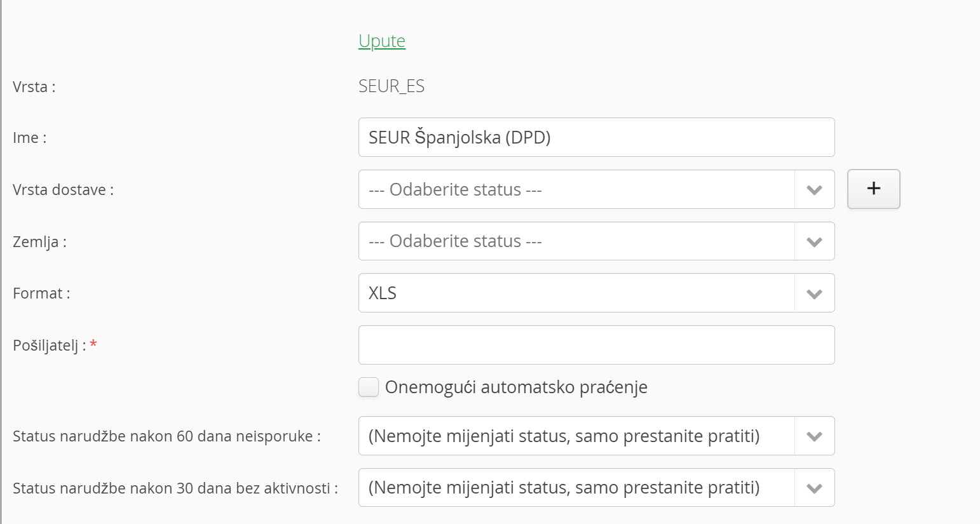Click the 'Zemlja :' label
Viewport: 980px width, 524px height.
coord(39,242)
